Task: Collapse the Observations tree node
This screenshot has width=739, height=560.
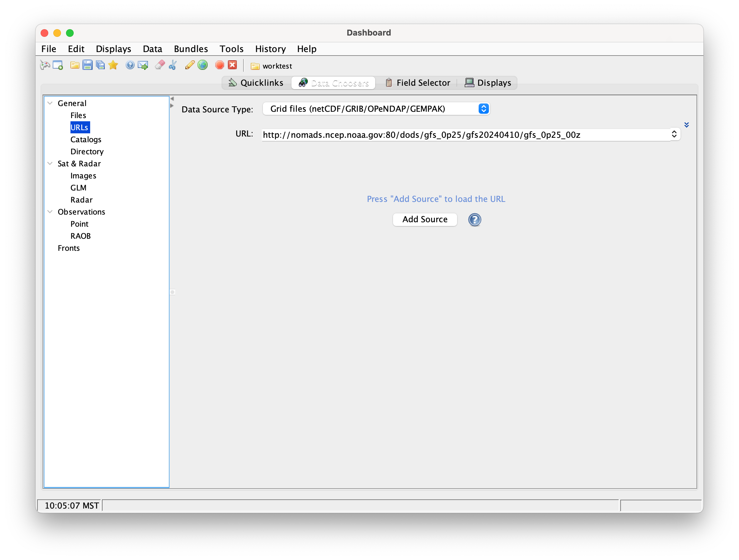Action: (x=50, y=212)
